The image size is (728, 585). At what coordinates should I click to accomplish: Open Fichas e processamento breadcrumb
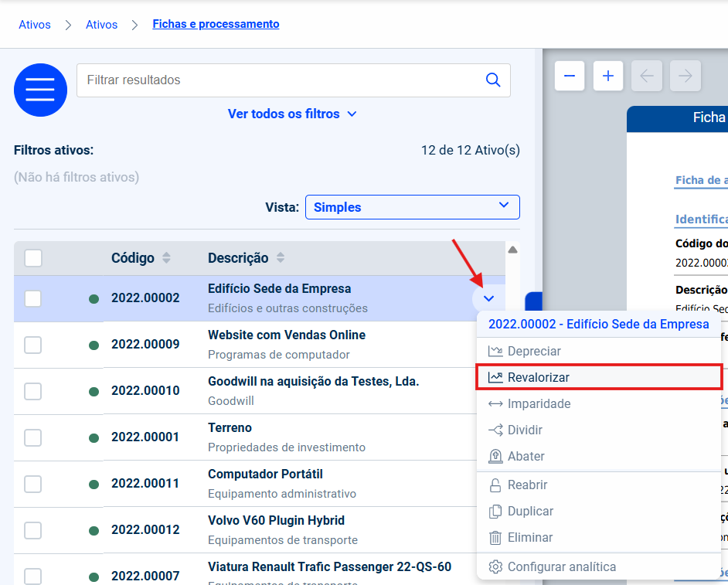pos(216,24)
